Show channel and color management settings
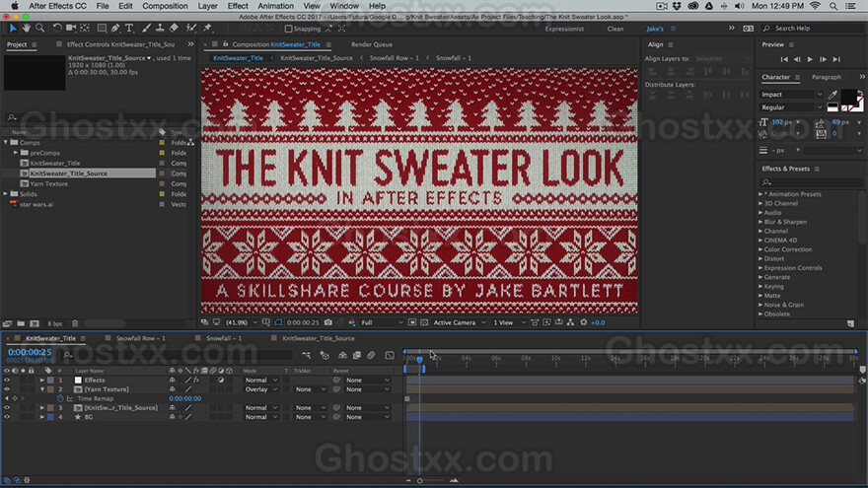868x488 pixels. (352, 322)
